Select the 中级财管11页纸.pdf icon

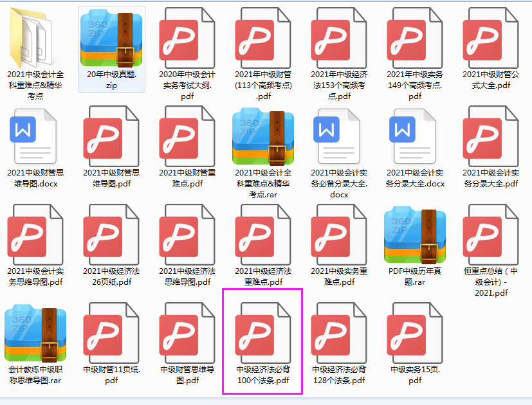pyautogui.click(x=111, y=333)
